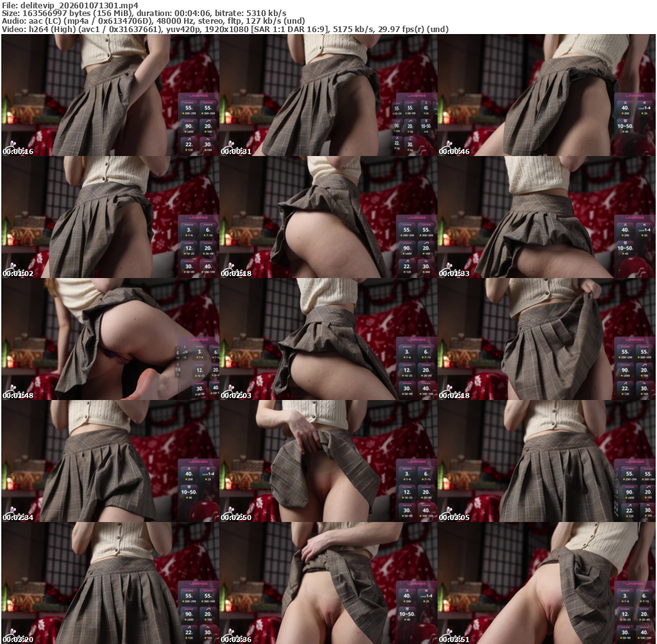Select the frame stamped 00:02:34

click(x=110, y=461)
